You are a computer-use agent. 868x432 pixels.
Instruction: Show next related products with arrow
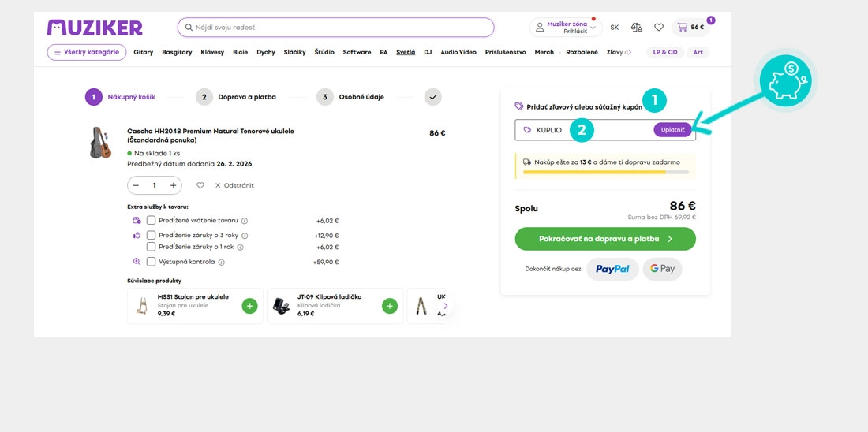446,305
